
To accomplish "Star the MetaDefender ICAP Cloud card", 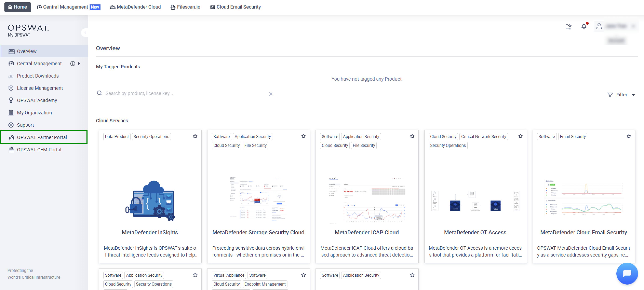I will point(412,136).
